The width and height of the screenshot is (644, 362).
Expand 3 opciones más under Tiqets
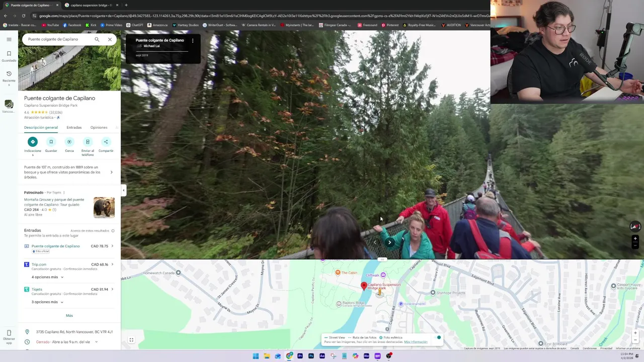click(x=48, y=302)
